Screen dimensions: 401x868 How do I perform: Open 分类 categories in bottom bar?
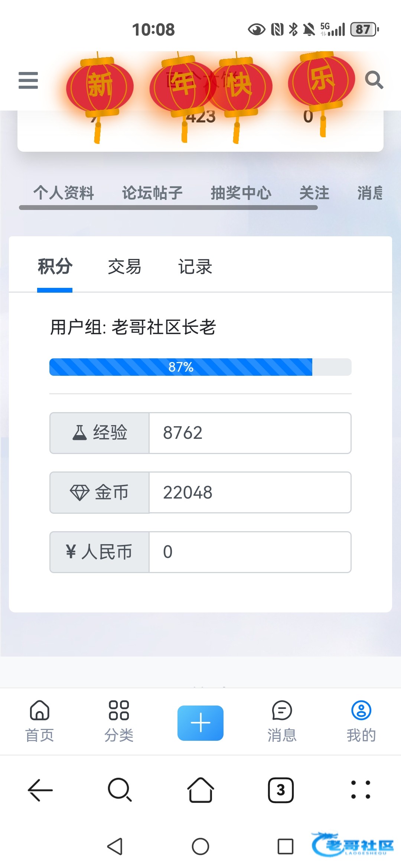(119, 721)
